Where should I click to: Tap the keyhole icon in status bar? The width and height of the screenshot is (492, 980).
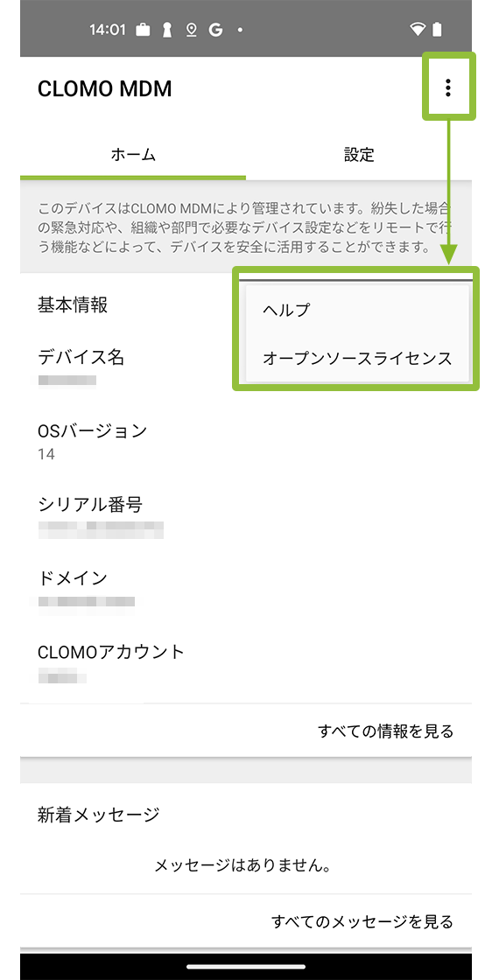[x=167, y=30]
